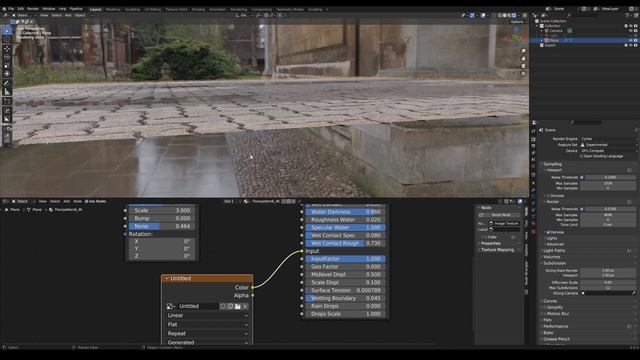Collapse the Untitled node header arrow
The width and height of the screenshot is (640, 360).
point(167,278)
